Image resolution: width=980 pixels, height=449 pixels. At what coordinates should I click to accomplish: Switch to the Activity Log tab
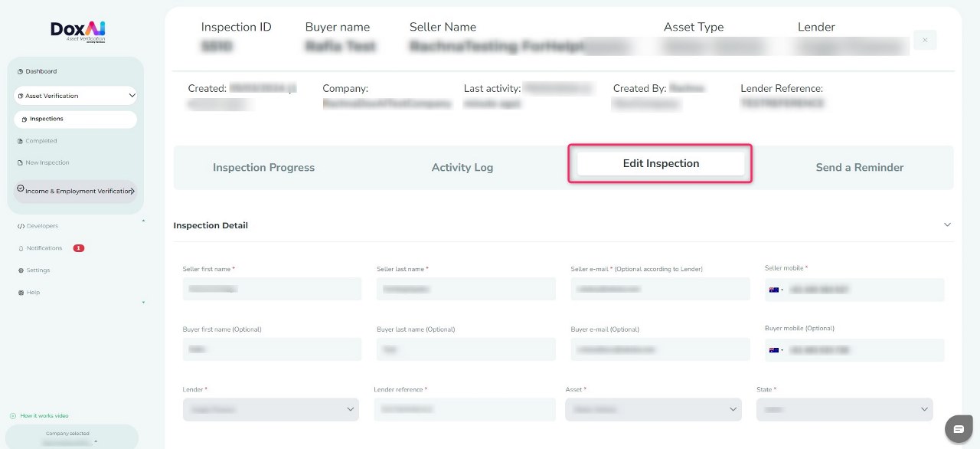[x=462, y=167]
